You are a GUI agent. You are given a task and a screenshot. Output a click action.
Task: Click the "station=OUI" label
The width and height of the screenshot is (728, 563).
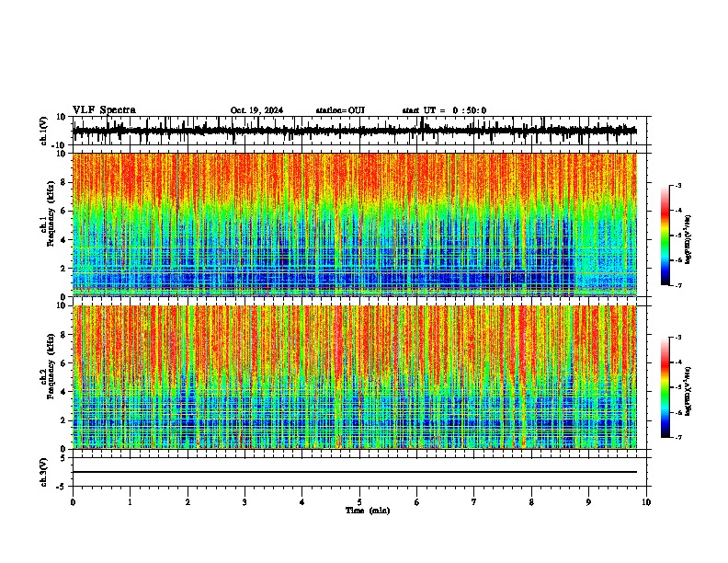tap(340, 110)
